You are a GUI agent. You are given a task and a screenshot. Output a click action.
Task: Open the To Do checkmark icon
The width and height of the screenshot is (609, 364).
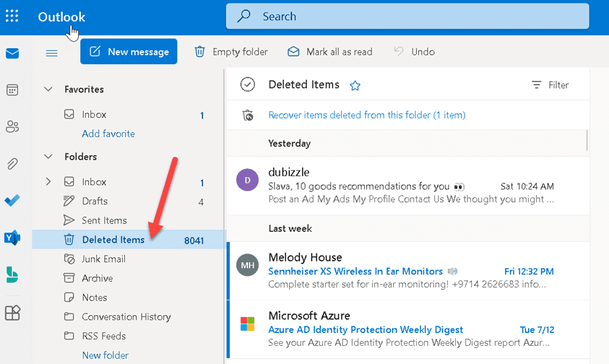(x=12, y=201)
